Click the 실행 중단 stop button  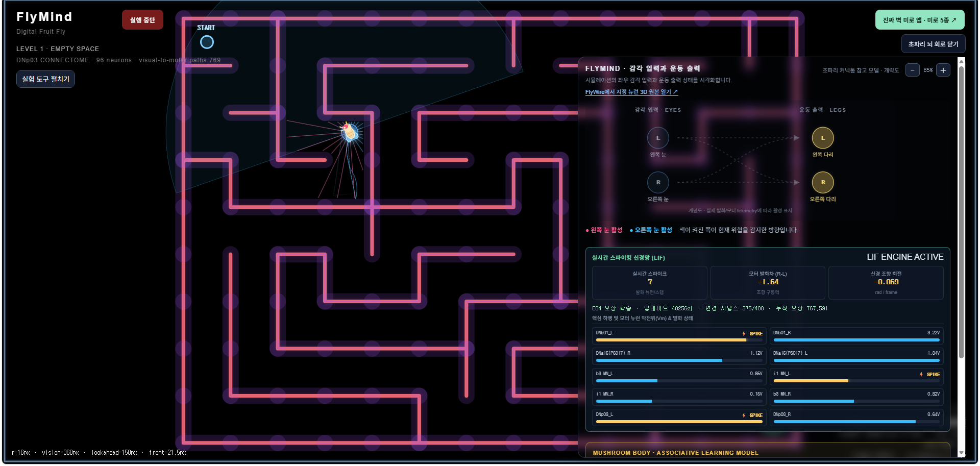coord(142,20)
